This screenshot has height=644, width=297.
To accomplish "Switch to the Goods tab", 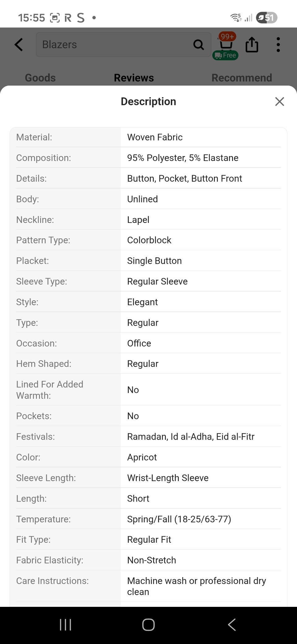I will [x=40, y=78].
